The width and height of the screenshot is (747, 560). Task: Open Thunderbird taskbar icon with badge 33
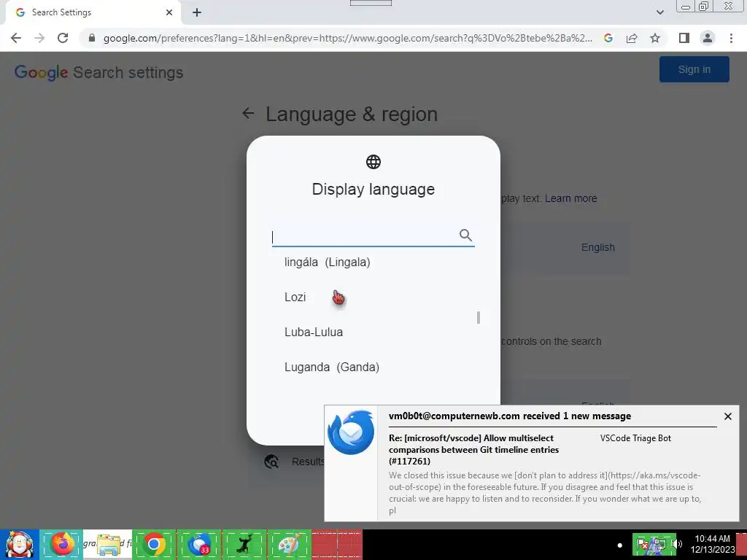[x=198, y=544]
